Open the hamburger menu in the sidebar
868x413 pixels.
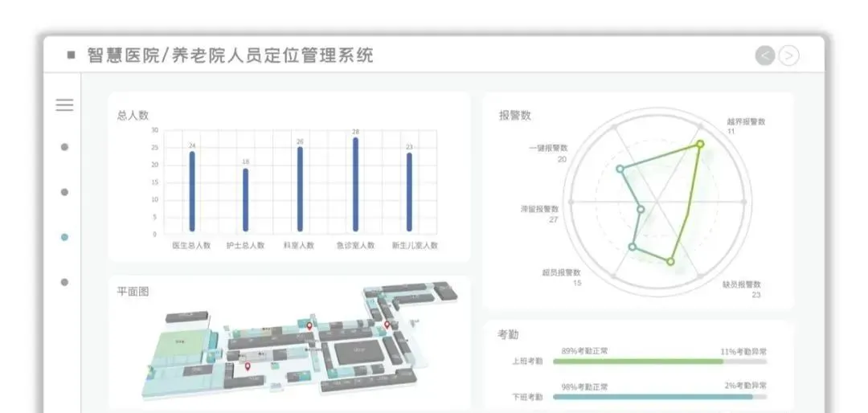click(x=64, y=104)
